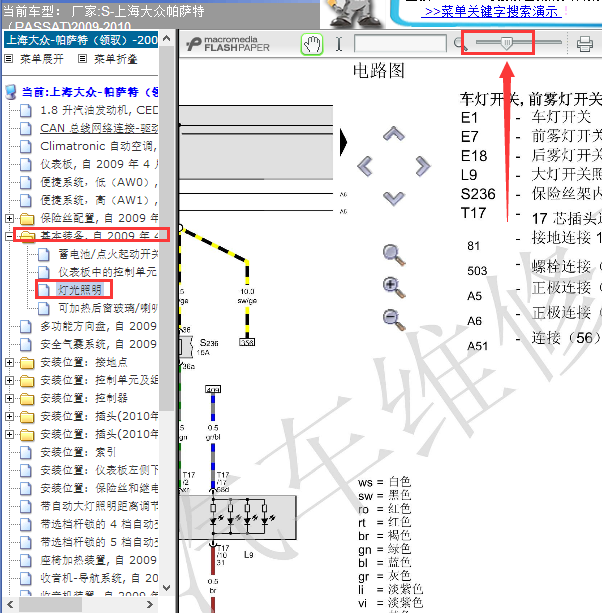Viewport: 602px width, 613px height.
Task: Click the 安装位置：接地点 folder icon
Action: (27, 363)
